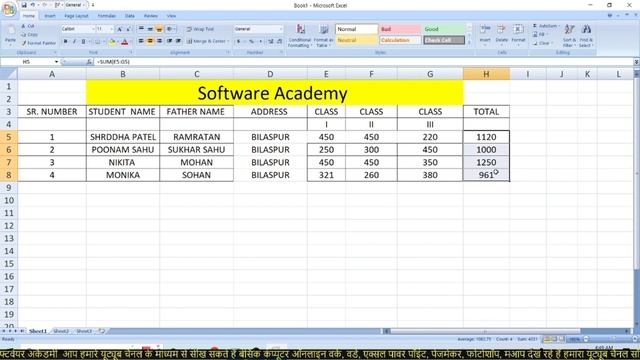
Task: Click Undo in Quick Access Toolbar
Action: coord(33,5)
